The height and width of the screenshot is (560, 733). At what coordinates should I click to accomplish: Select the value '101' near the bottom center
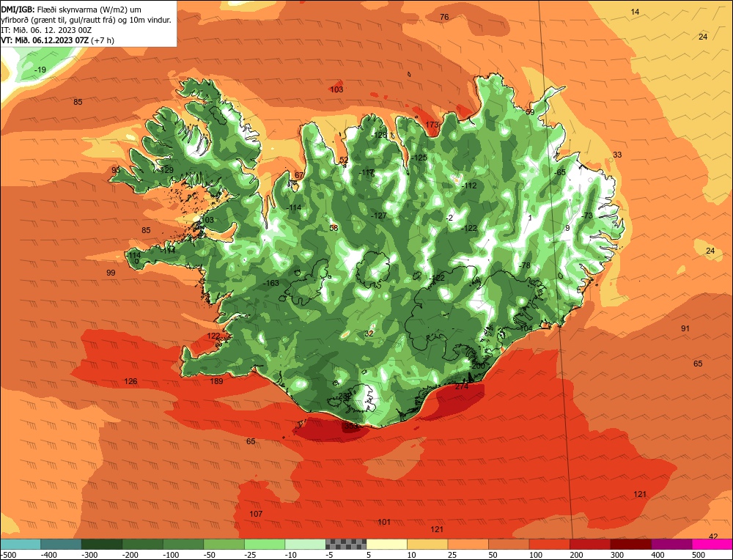point(384,522)
